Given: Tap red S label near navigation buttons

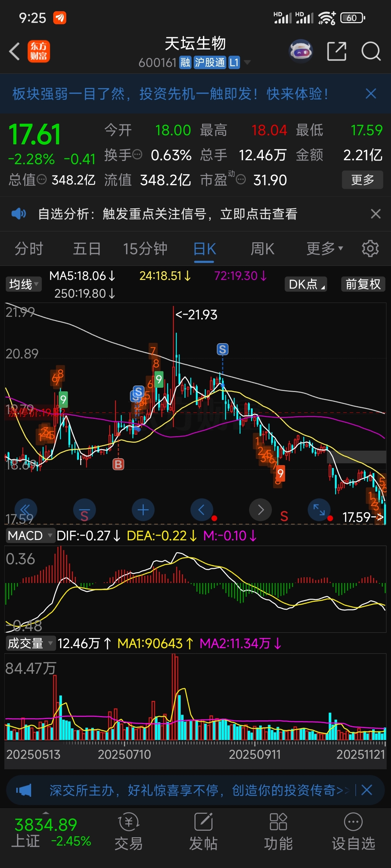Looking at the screenshot, I should click(x=284, y=516).
